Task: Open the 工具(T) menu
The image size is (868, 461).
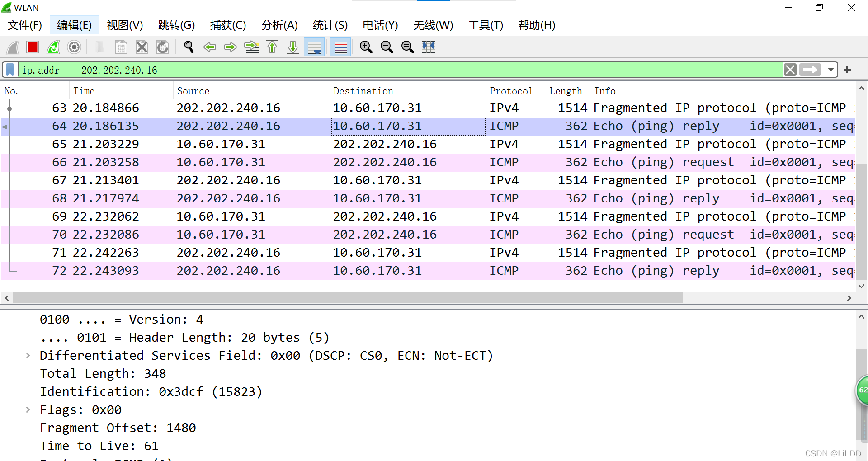Action: click(486, 25)
